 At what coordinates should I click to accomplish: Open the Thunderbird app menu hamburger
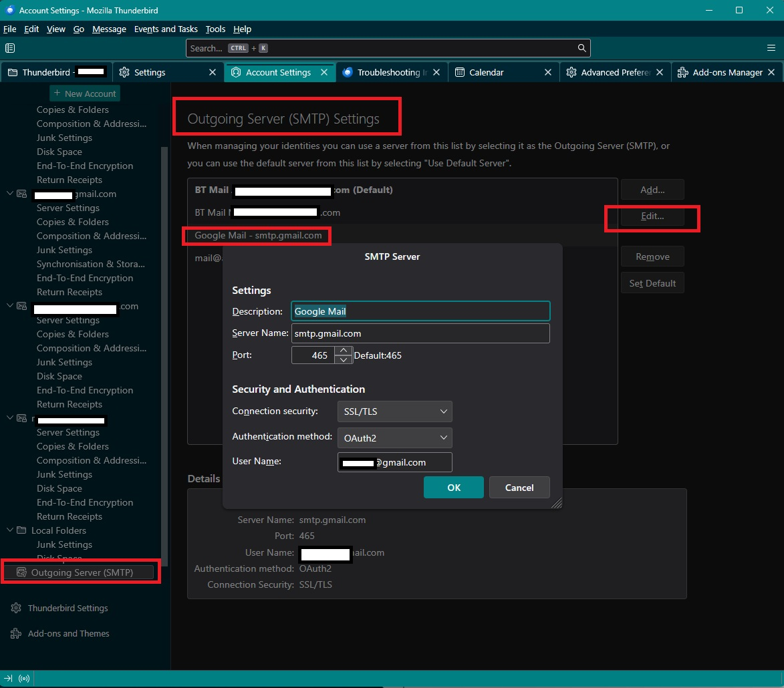[771, 48]
